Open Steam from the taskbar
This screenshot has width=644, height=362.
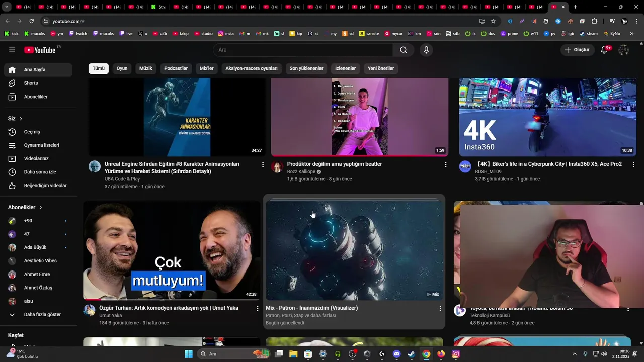411,354
